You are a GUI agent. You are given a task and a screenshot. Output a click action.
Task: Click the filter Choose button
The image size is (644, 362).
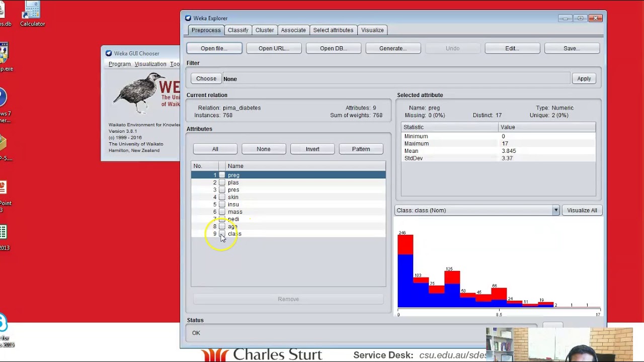click(x=206, y=78)
